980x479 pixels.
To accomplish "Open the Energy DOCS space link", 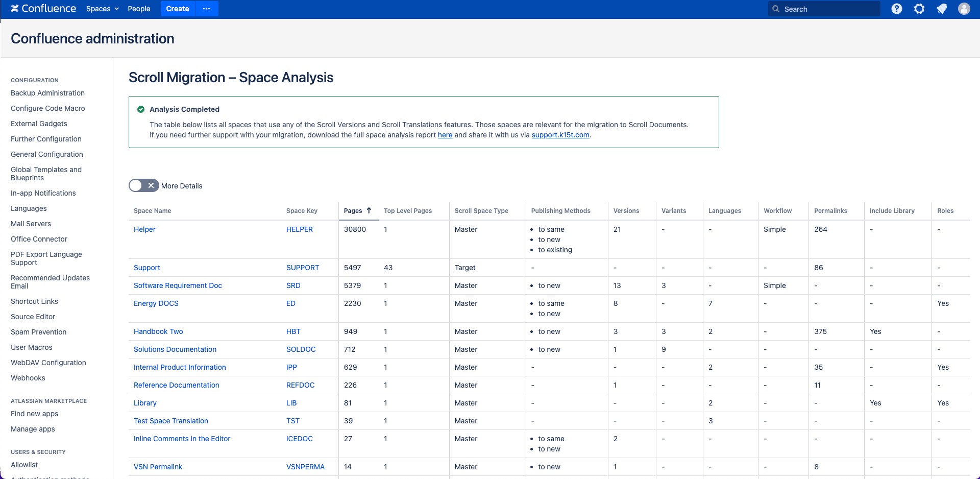I will (x=156, y=303).
